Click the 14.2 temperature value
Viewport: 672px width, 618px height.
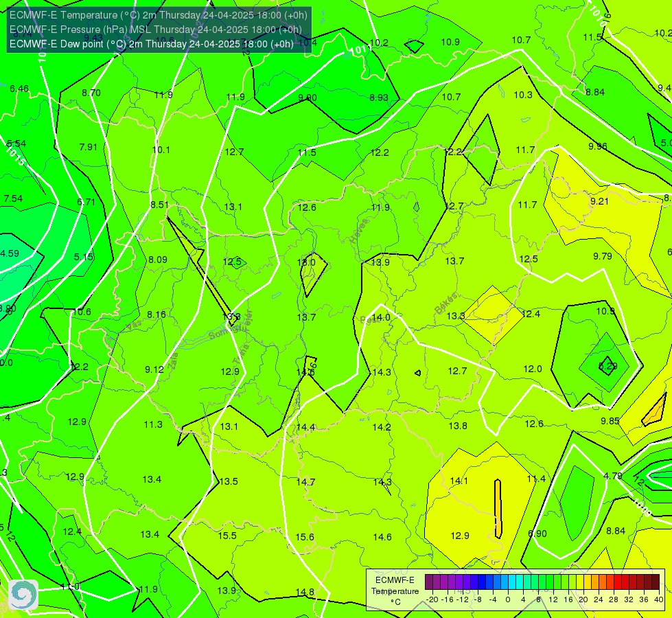tap(382, 427)
